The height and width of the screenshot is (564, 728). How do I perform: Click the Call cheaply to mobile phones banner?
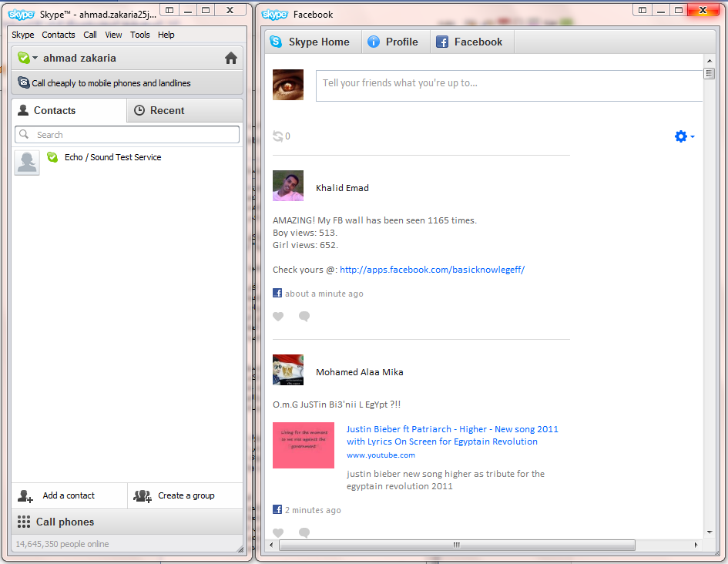click(111, 83)
